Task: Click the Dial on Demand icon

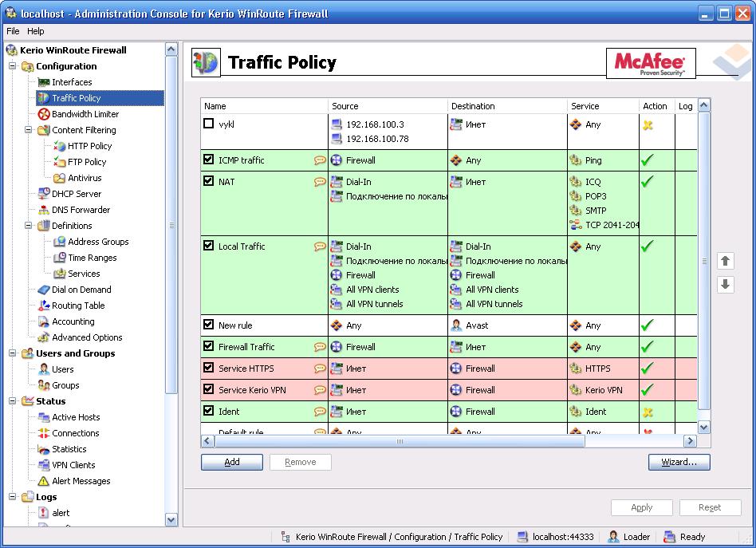Action: point(43,290)
